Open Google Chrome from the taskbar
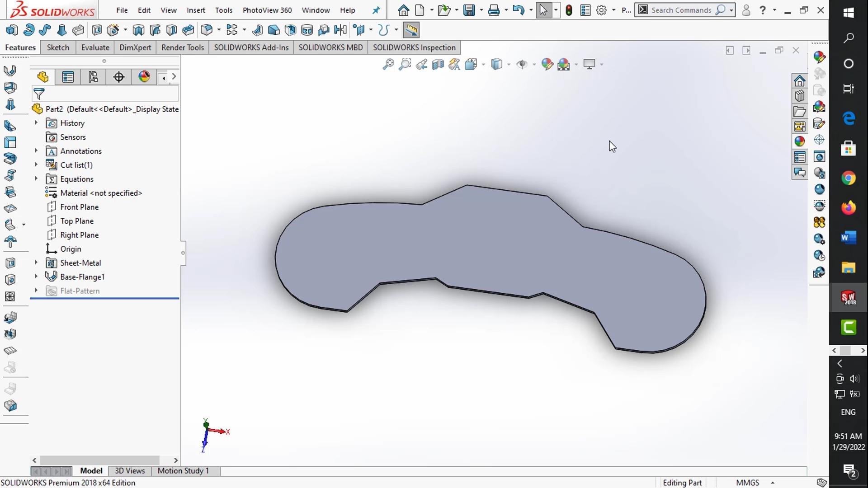Viewport: 868px width, 488px height. [848, 178]
